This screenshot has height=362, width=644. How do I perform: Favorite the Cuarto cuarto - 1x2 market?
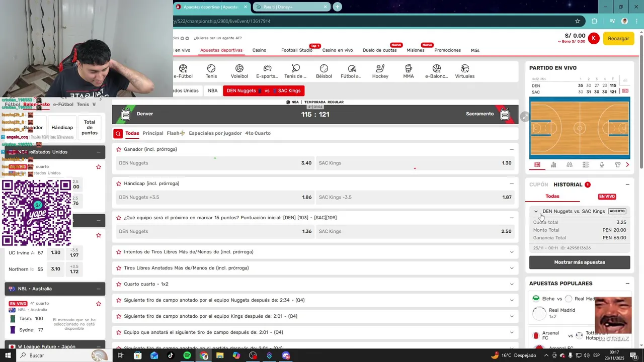(x=119, y=284)
